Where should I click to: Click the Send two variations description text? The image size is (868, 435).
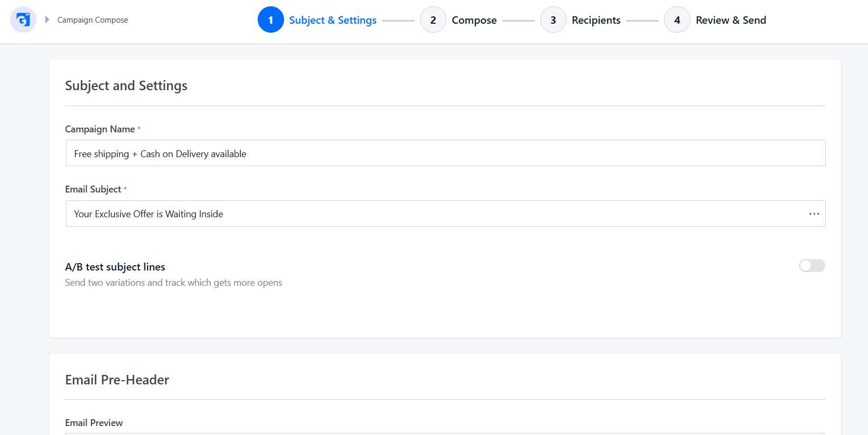pos(173,283)
